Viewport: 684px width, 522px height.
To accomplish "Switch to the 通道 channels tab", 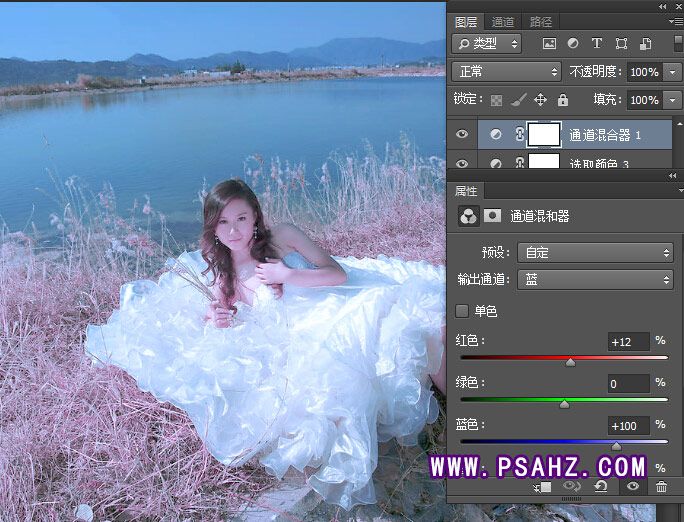I will coord(503,21).
